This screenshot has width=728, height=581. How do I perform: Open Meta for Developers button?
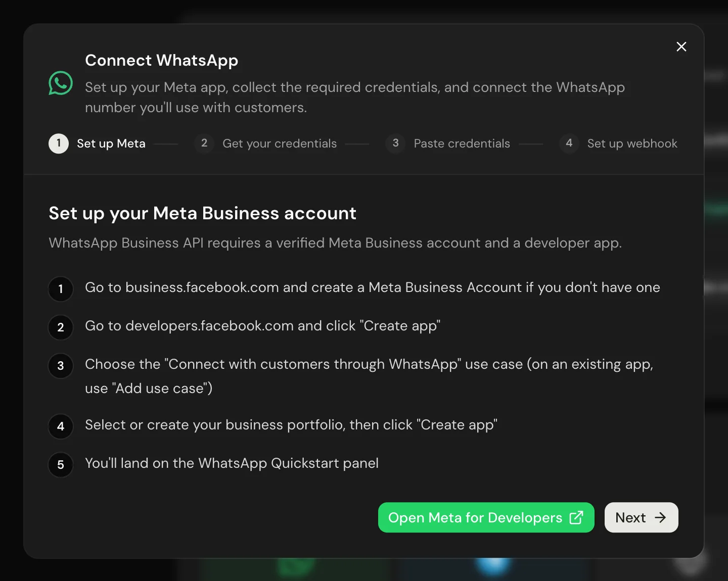tap(486, 517)
